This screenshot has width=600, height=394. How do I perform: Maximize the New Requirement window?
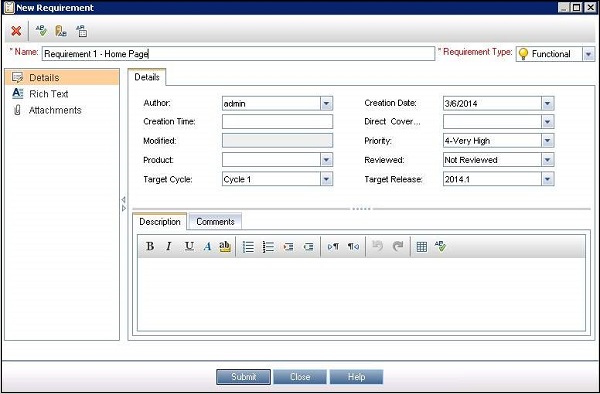tap(576, 7)
